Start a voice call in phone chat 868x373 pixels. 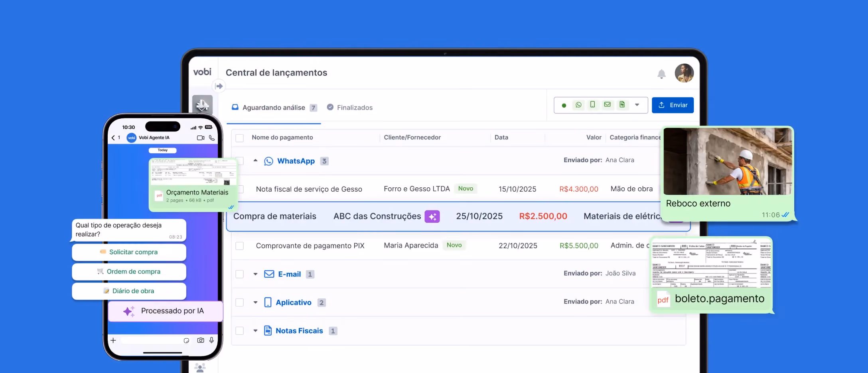(x=212, y=138)
